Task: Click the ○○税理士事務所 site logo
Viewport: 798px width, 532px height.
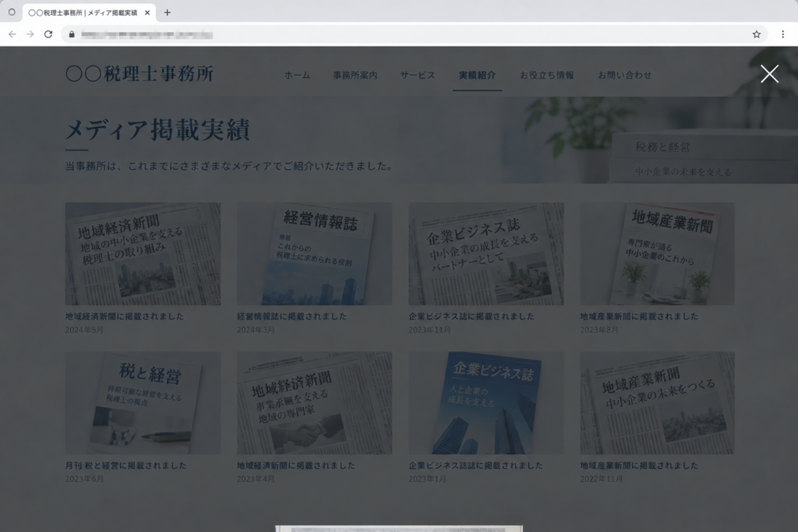Action: point(139,74)
